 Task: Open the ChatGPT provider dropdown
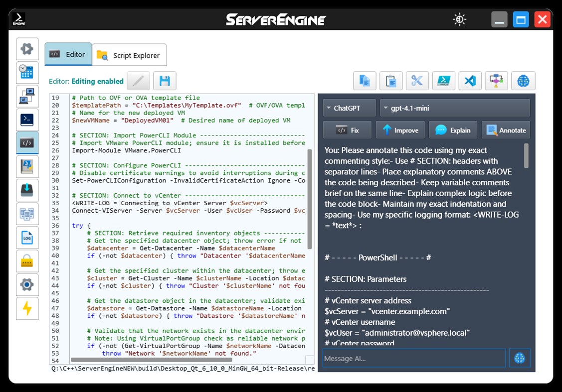tap(349, 107)
